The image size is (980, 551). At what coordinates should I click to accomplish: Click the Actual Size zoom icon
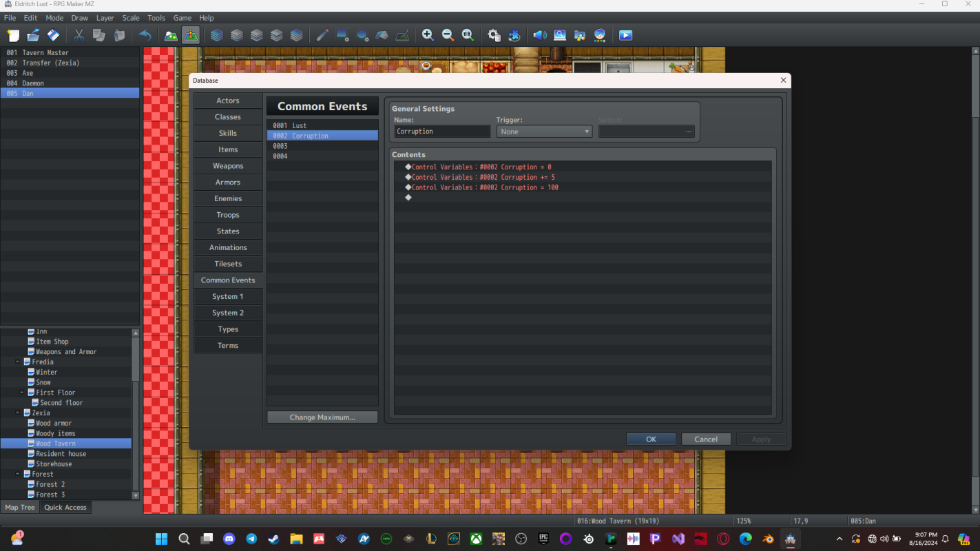(x=468, y=35)
